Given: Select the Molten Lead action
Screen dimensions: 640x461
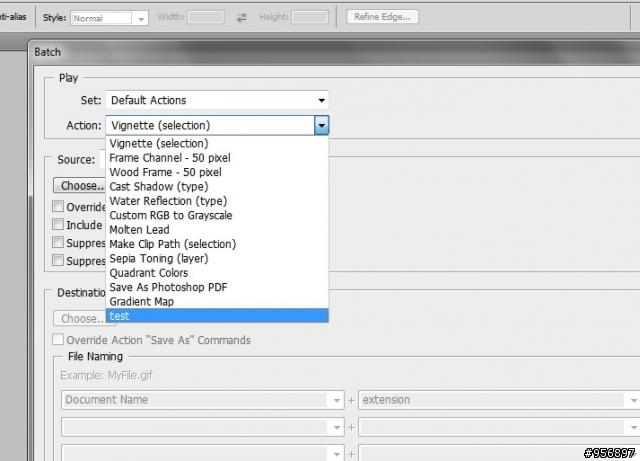Looking at the screenshot, I should 217,229.
